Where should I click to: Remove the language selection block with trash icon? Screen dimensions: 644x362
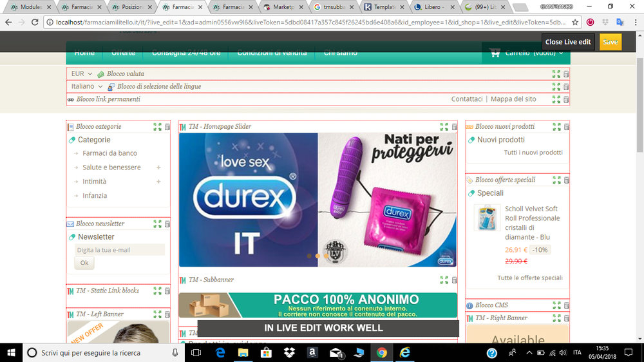(x=566, y=87)
